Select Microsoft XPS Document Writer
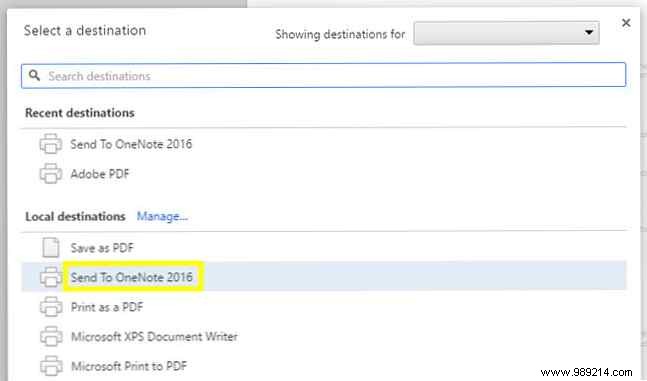Image resolution: width=647 pixels, height=381 pixels. (x=154, y=336)
